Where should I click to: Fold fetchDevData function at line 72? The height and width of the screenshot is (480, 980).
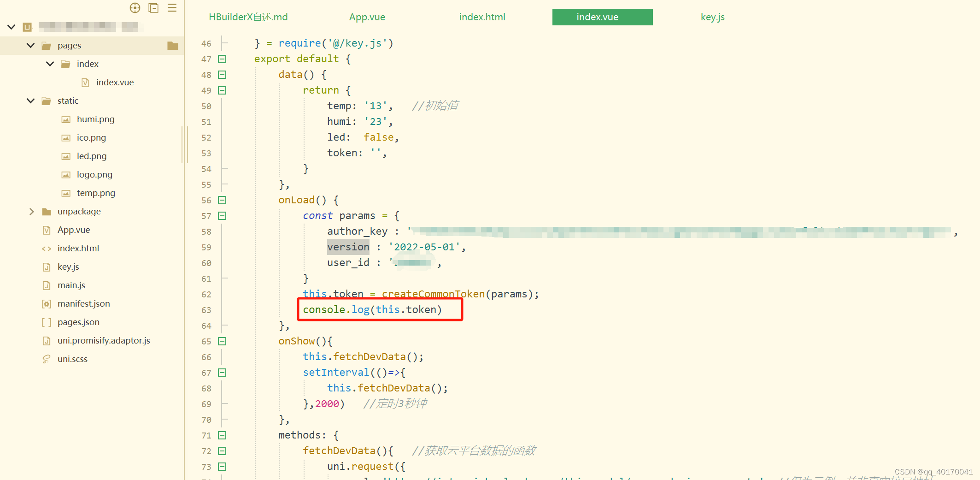coord(222,451)
